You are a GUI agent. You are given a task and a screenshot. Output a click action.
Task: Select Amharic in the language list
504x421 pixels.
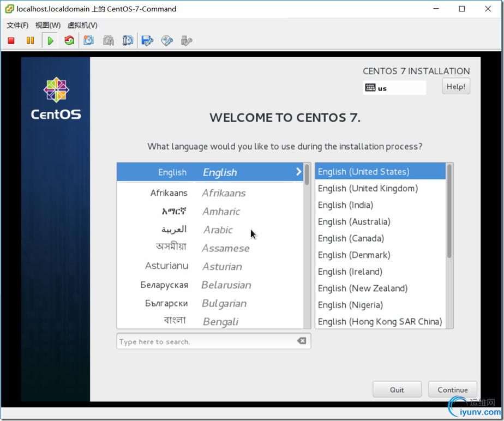pos(210,211)
